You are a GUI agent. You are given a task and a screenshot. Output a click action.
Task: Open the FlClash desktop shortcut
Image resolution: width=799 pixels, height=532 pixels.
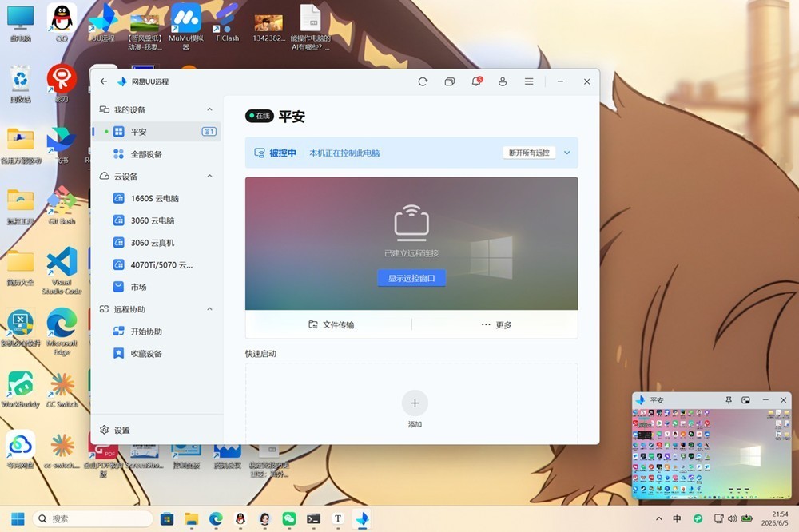tap(227, 23)
